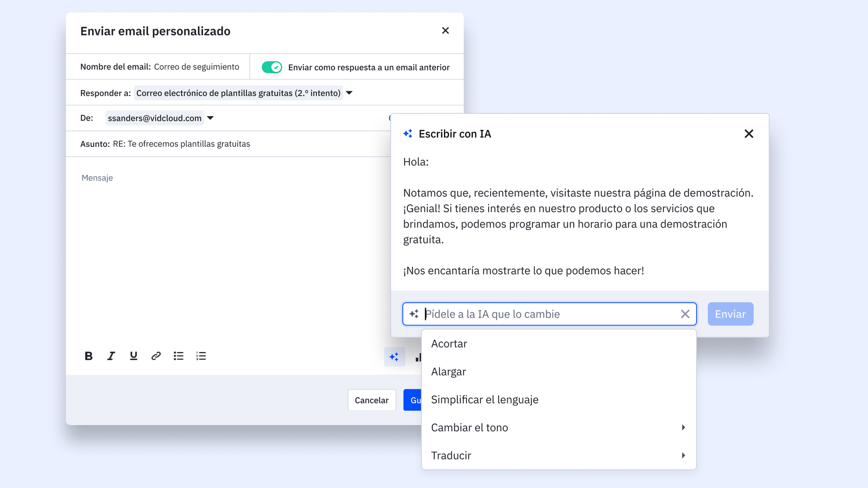Add a numbered list
This screenshot has height=488, width=868.
(201, 356)
